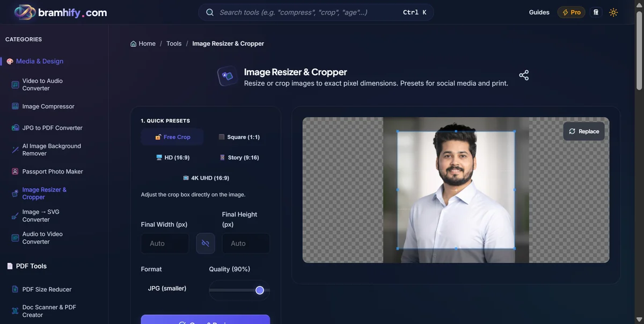Click the crop box bottom-right corner handle
This screenshot has width=644, height=324.
point(515,248)
